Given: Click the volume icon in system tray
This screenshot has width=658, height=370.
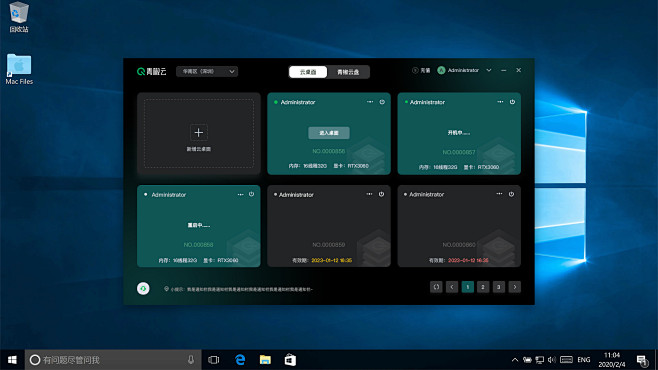Looking at the screenshot, I should pos(552,360).
